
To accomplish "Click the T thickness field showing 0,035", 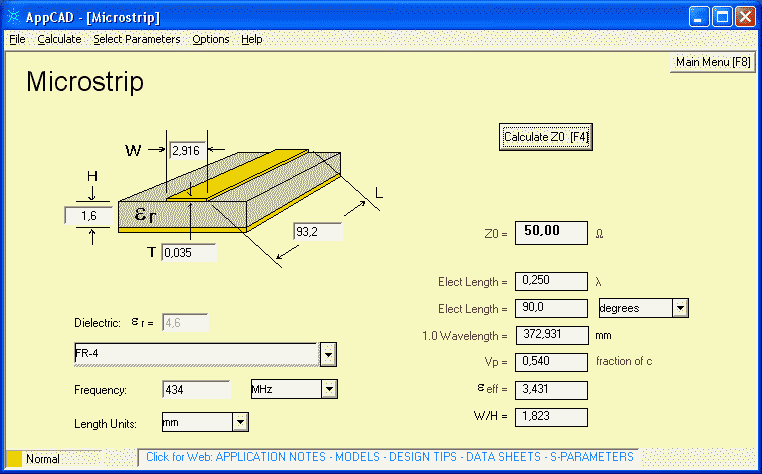I will pos(189,253).
